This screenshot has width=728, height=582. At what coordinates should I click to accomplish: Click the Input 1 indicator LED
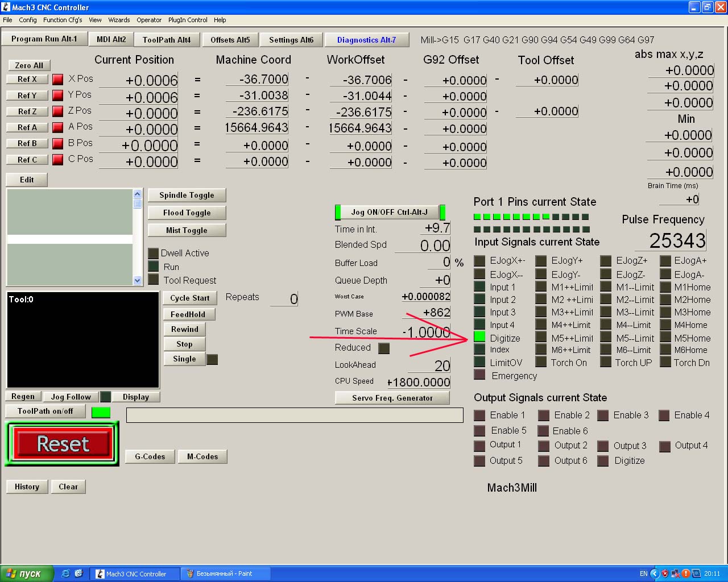click(x=479, y=287)
